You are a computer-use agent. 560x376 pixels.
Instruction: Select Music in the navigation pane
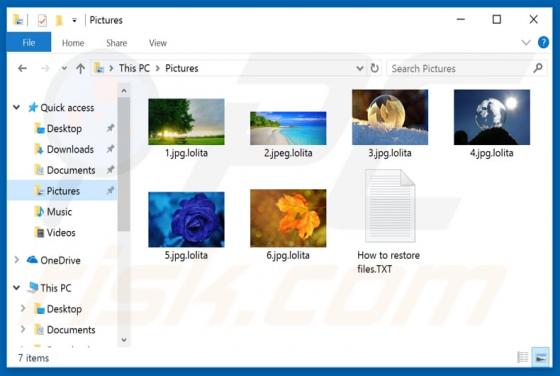(59, 212)
